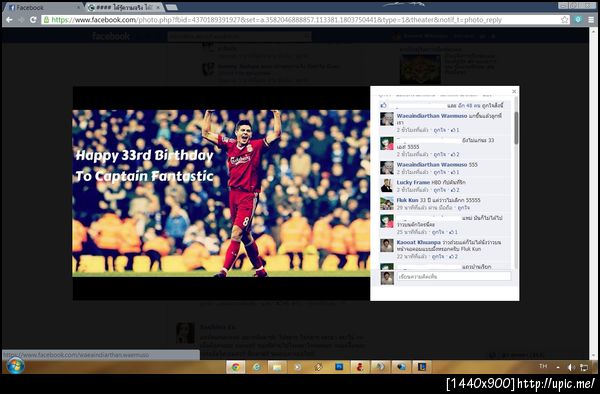Like Kaooat Khuanpa's comment
This screenshot has height=394, width=600.
(x=439, y=256)
